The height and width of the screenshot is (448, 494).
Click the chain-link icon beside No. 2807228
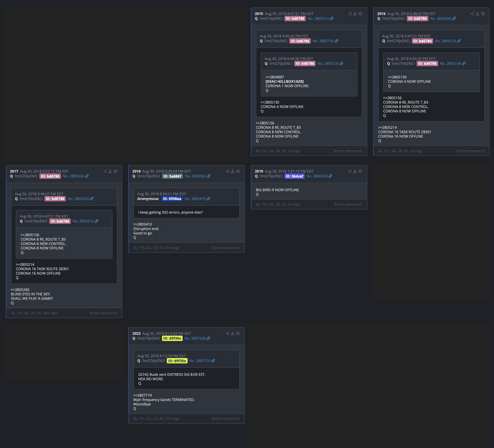[208, 338]
